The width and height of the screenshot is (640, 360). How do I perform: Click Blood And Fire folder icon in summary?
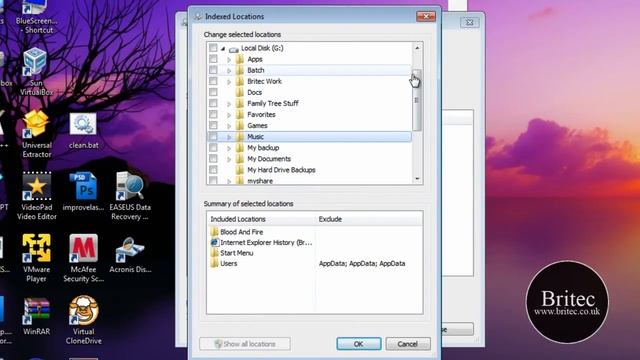[215, 232]
